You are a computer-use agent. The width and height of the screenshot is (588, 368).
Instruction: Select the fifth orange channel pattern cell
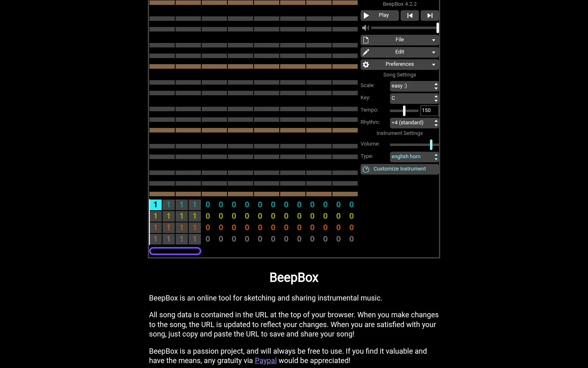(208, 227)
